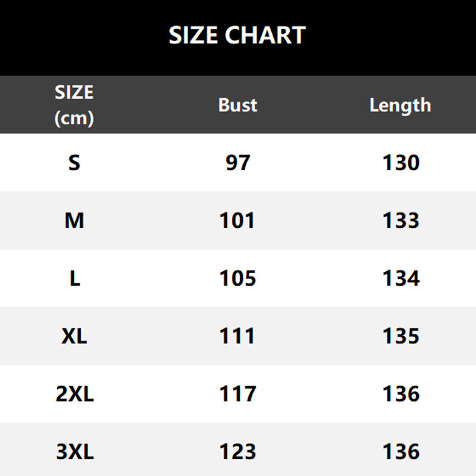Select the XL size row label
476x476 pixels.
pyautogui.click(x=74, y=336)
